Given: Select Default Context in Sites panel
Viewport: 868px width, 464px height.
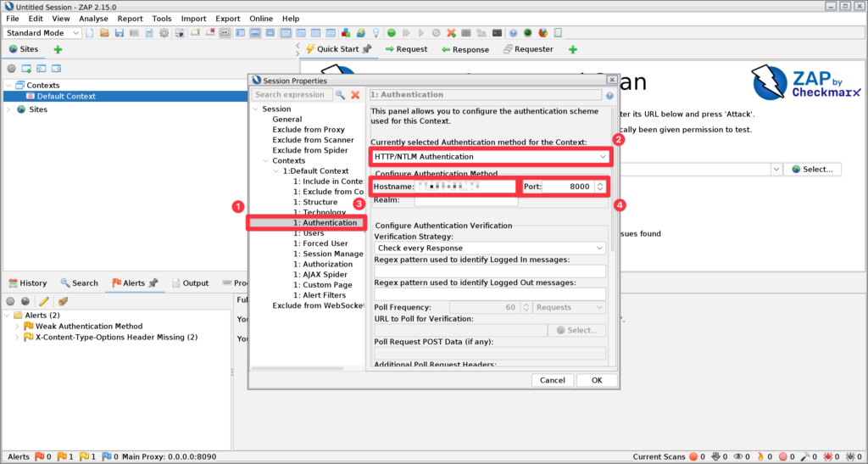Looking at the screenshot, I should pos(66,97).
